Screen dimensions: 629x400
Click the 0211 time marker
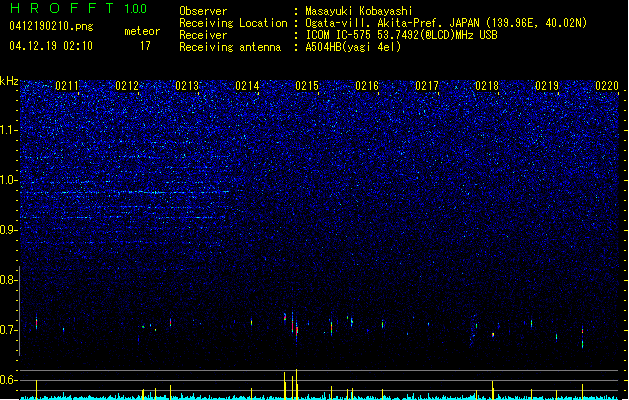[67, 86]
